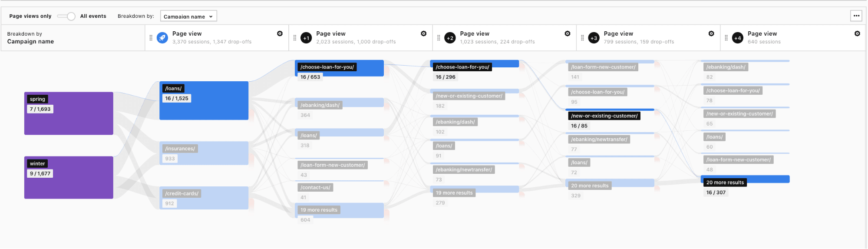Open the three-dot more options menu
The height and width of the screenshot is (249, 868).
point(856,16)
